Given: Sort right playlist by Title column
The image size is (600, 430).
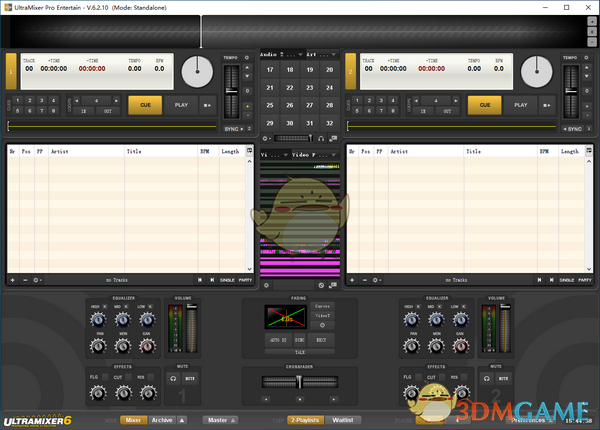Looking at the screenshot, I should coord(501,151).
